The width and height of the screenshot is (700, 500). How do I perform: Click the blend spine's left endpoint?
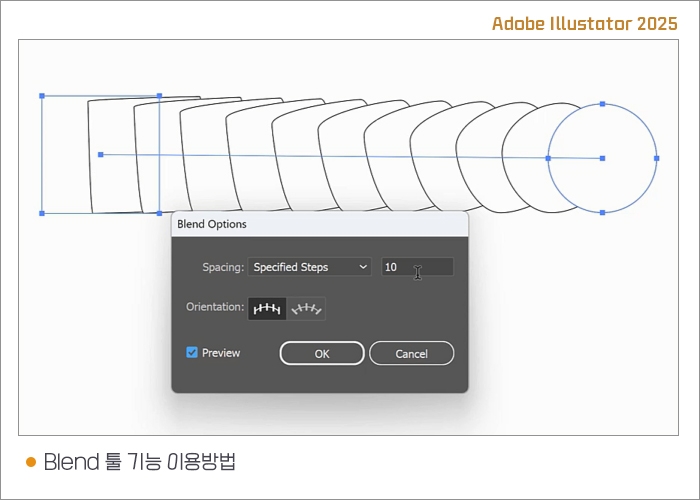[101, 155]
